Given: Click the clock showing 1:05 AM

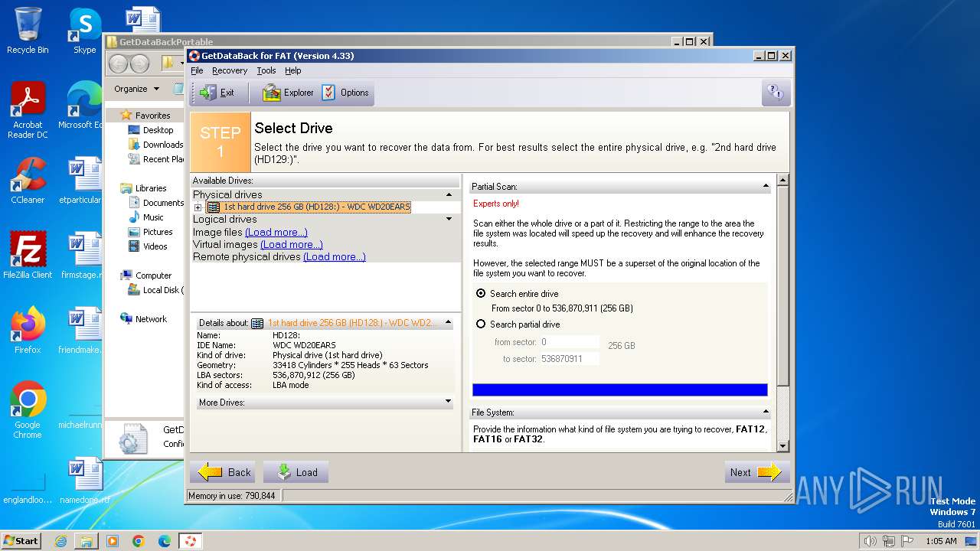Looking at the screenshot, I should [x=941, y=541].
